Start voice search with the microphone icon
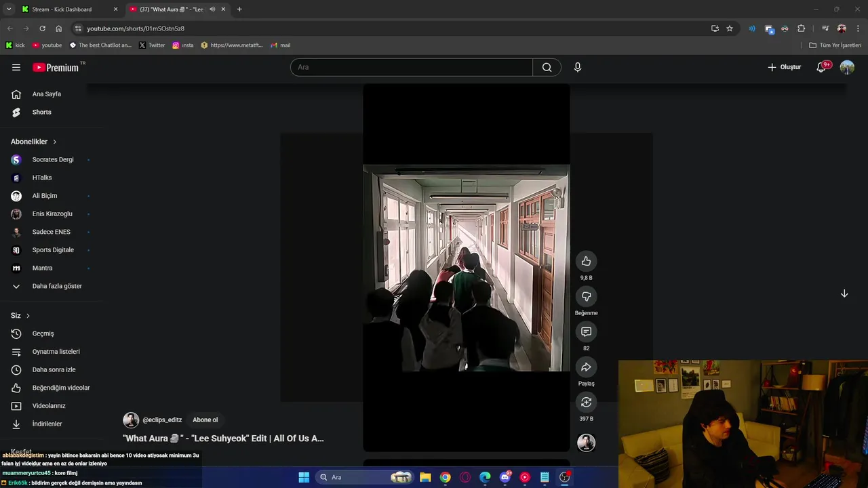The height and width of the screenshot is (488, 868). pyautogui.click(x=578, y=67)
